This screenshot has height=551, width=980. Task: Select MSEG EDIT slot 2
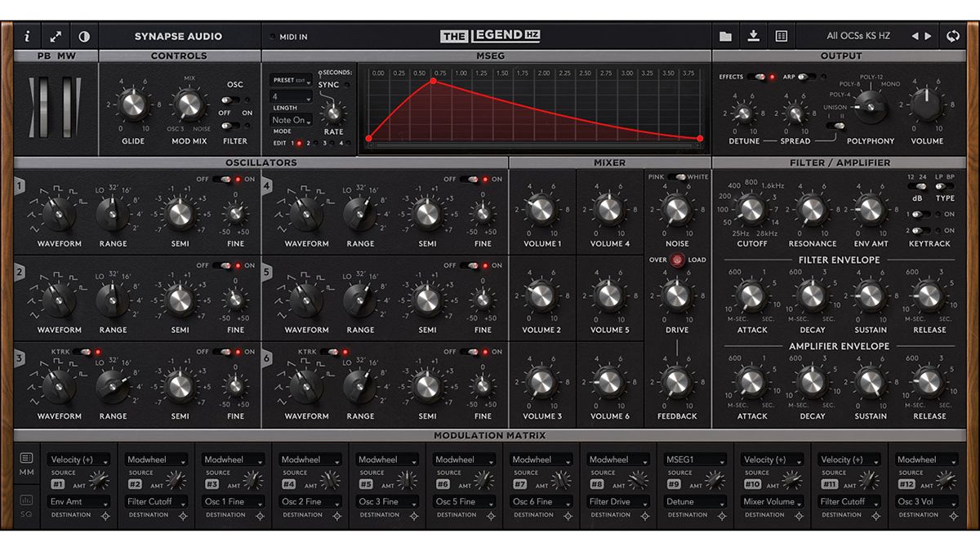[x=314, y=144]
